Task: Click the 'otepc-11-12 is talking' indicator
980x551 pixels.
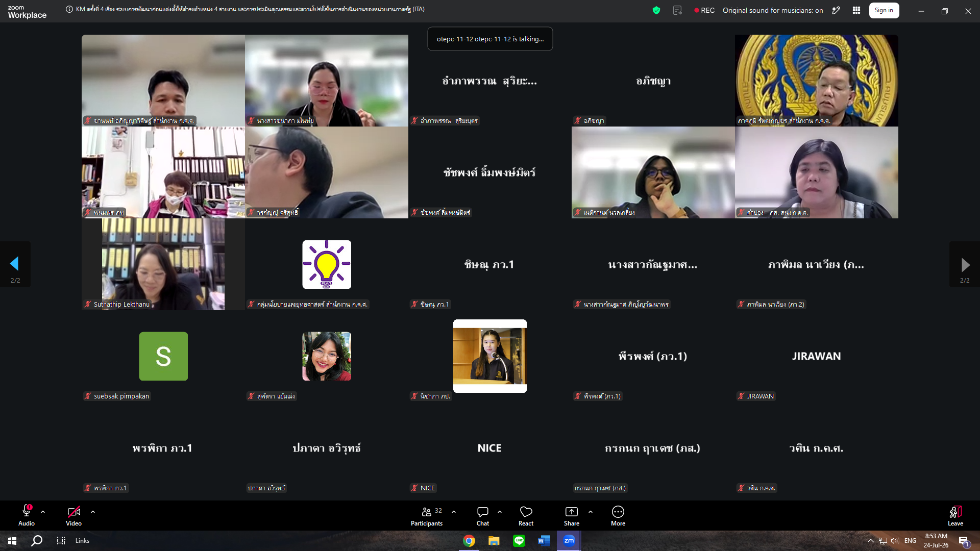Action: coord(490,39)
